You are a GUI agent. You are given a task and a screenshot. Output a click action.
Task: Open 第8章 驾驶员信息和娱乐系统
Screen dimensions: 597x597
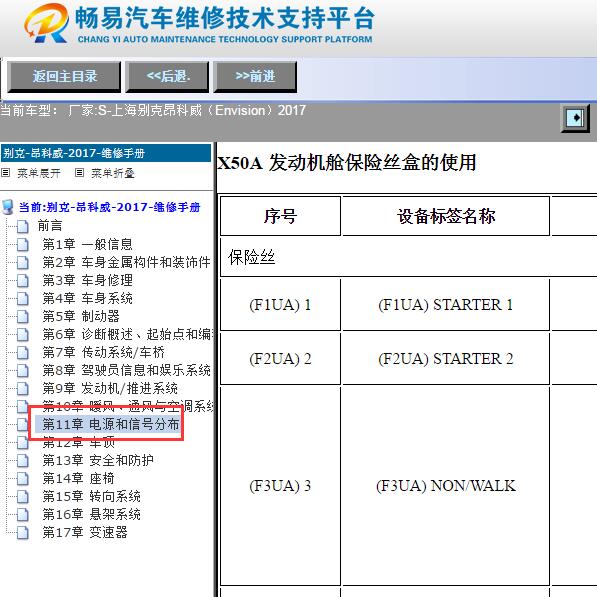coord(126,370)
